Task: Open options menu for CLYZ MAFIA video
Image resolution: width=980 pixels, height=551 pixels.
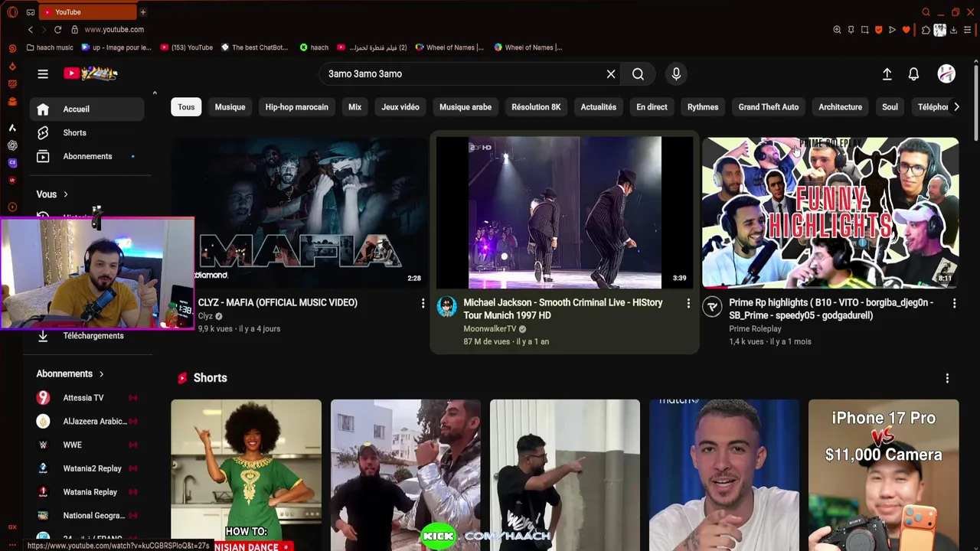Action: pyautogui.click(x=423, y=304)
